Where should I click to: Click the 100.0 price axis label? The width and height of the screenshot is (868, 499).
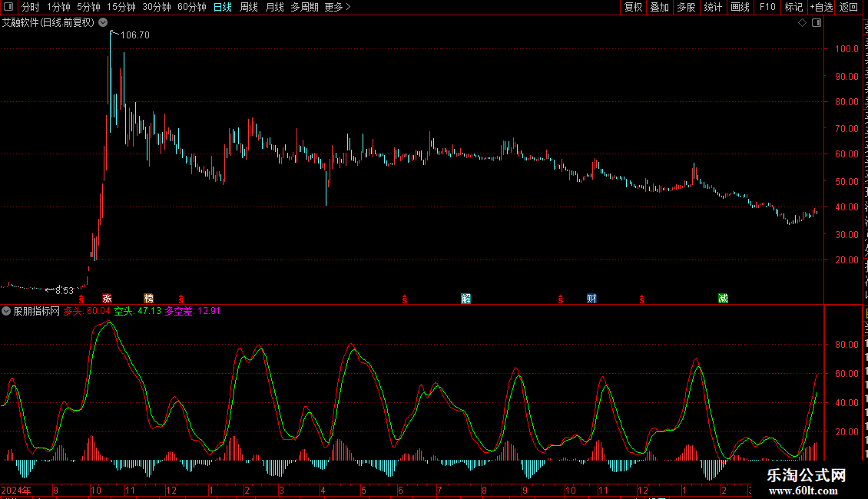(846, 48)
